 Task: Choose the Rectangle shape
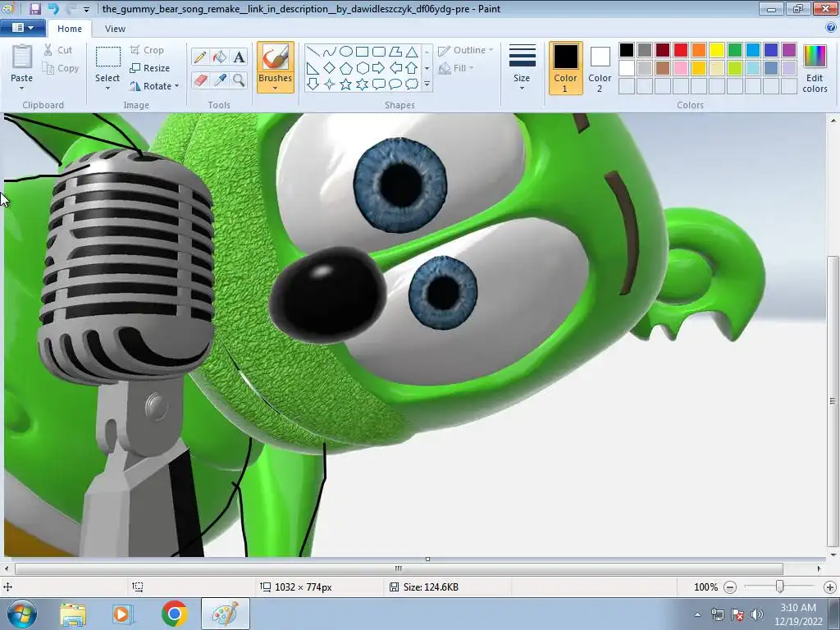(362, 52)
